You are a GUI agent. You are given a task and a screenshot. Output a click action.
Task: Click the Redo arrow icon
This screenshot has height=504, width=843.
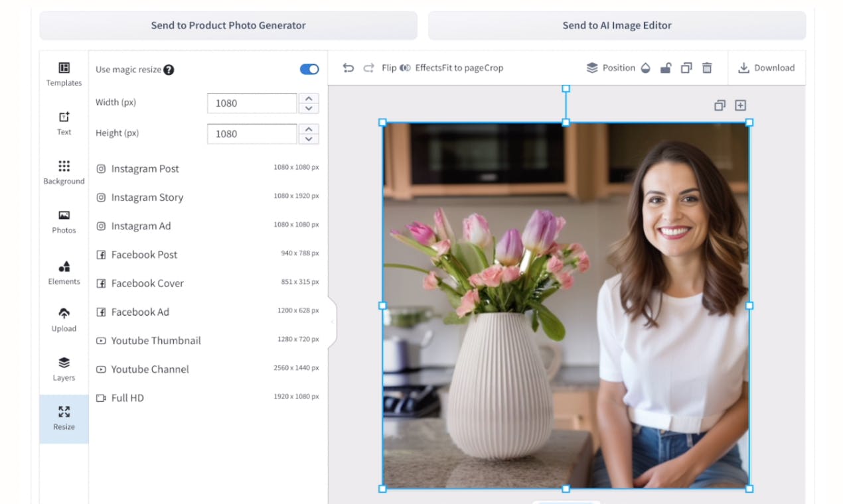(368, 68)
